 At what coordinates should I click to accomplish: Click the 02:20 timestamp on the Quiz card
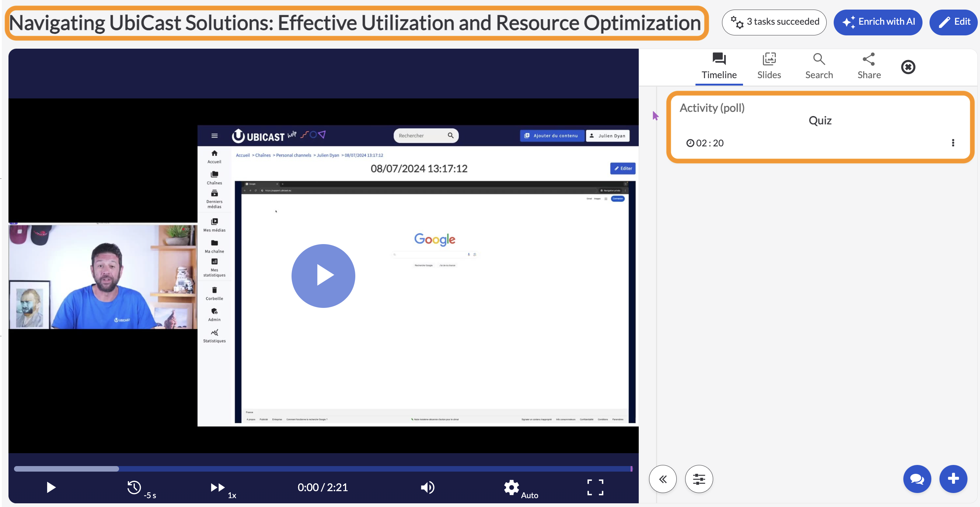705,143
